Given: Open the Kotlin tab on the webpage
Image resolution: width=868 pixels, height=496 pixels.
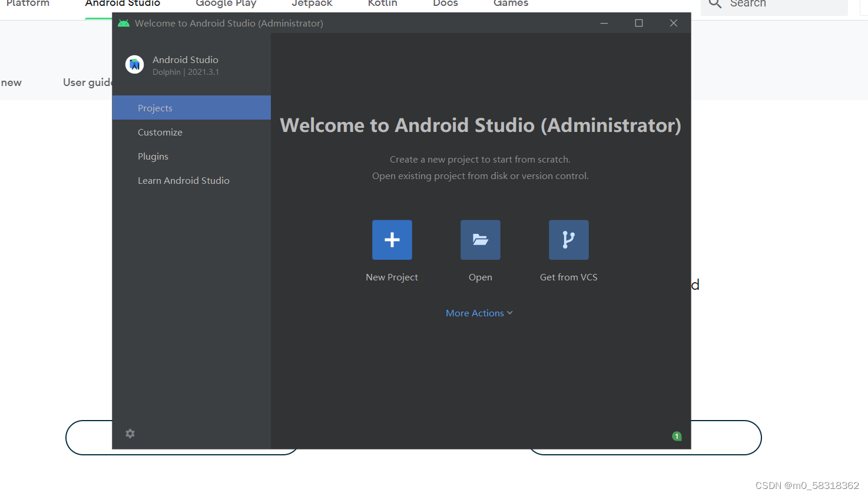Looking at the screenshot, I should [383, 4].
